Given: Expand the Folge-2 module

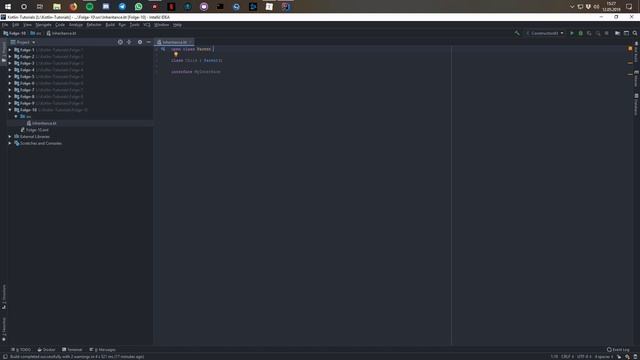Looking at the screenshot, I should 10,56.
